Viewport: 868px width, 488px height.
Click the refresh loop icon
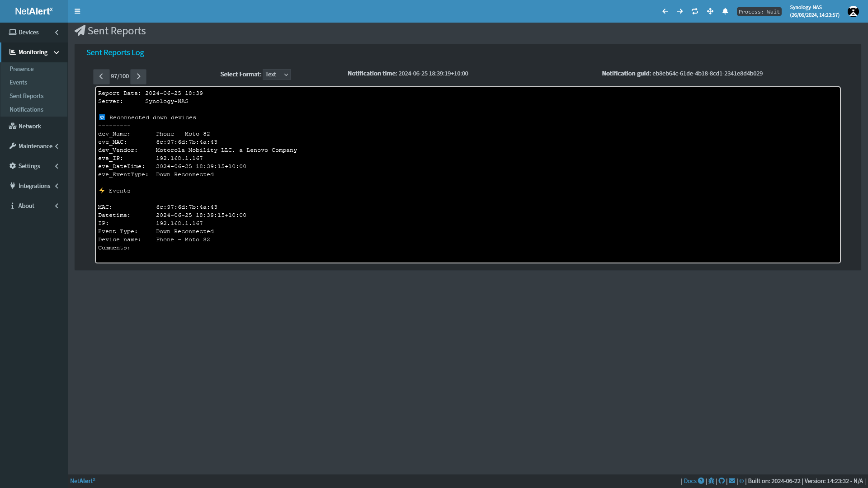click(x=695, y=11)
